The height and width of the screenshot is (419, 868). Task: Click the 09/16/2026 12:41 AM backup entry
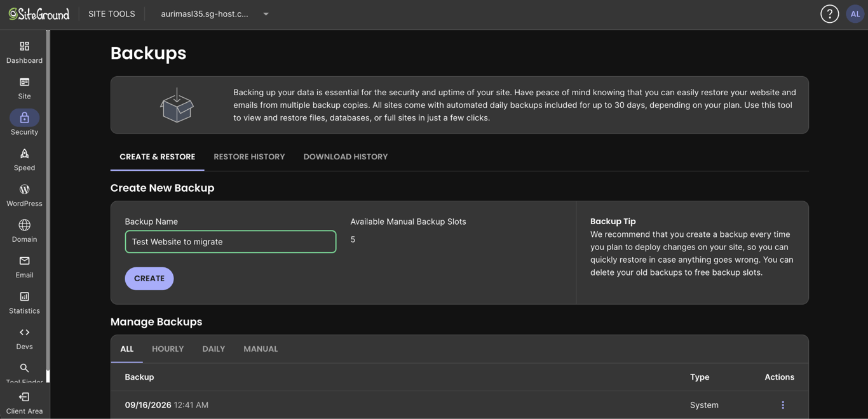click(x=166, y=405)
